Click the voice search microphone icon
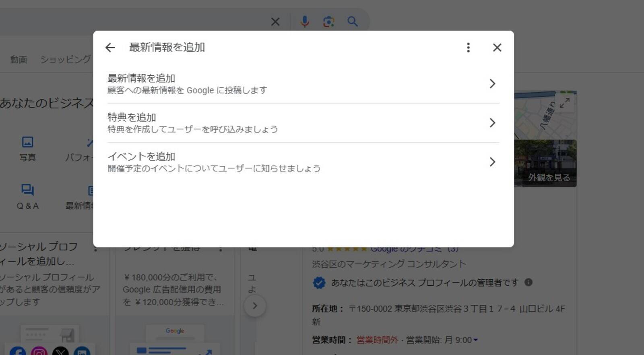The width and height of the screenshot is (644, 355). click(305, 21)
